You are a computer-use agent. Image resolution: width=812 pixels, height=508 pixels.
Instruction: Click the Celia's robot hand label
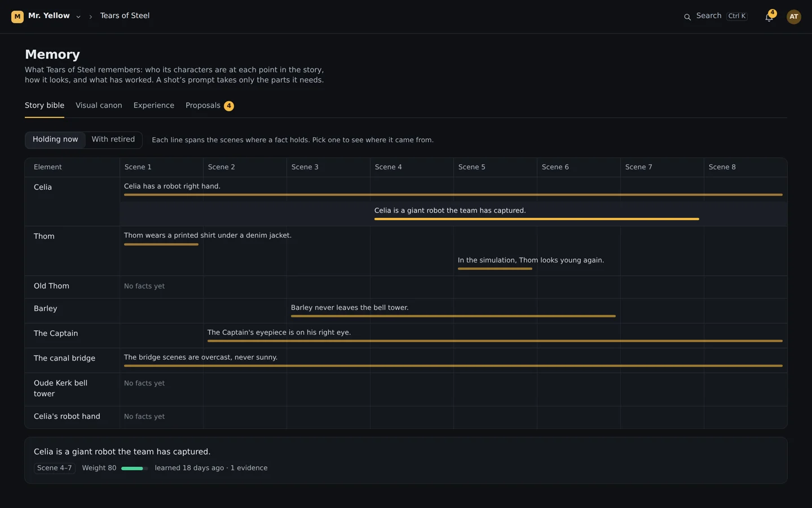pyautogui.click(x=67, y=417)
